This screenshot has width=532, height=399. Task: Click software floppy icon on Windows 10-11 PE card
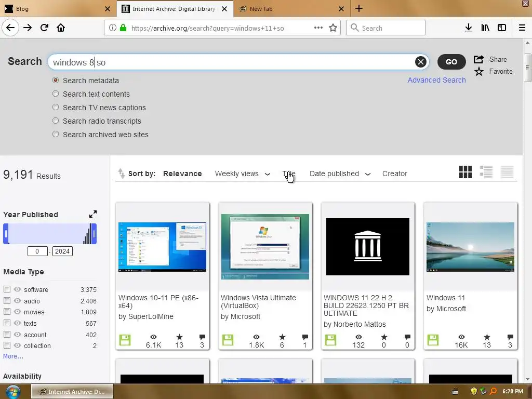click(x=125, y=340)
